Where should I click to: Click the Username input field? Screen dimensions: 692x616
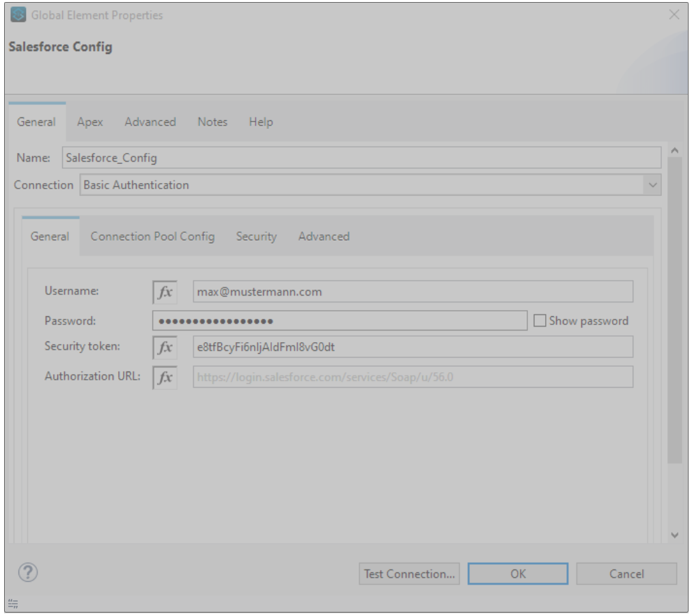coord(413,292)
